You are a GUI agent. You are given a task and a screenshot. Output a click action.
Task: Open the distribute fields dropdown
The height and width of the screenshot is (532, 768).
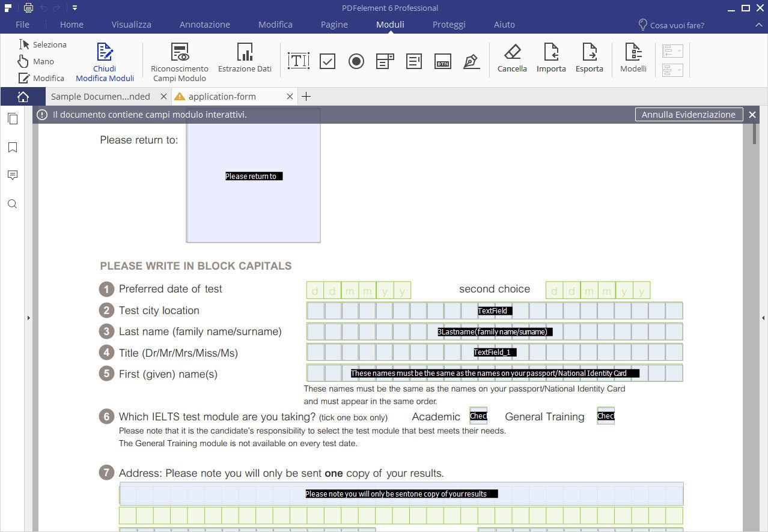[x=672, y=70]
